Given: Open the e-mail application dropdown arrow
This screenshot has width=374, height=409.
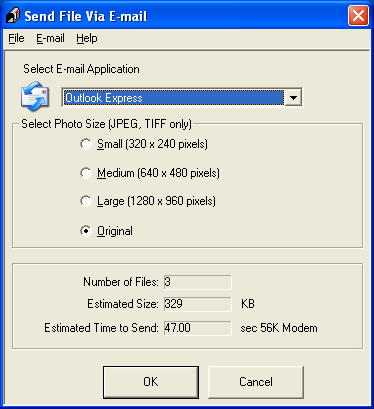Looking at the screenshot, I should 293,98.
